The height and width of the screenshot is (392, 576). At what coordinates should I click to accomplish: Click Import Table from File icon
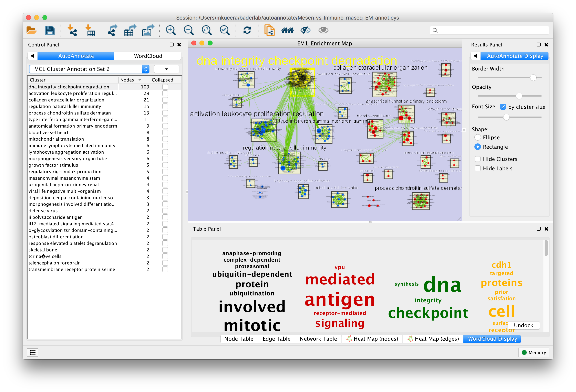(x=90, y=30)
